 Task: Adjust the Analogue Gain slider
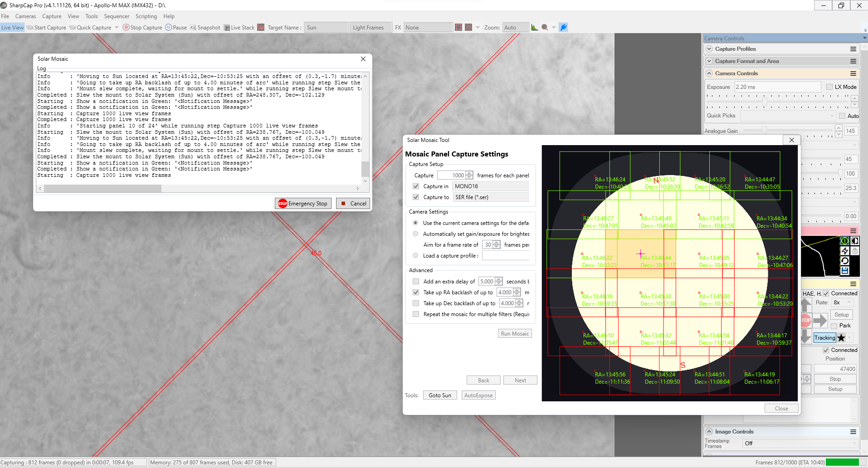pos(764,131)
